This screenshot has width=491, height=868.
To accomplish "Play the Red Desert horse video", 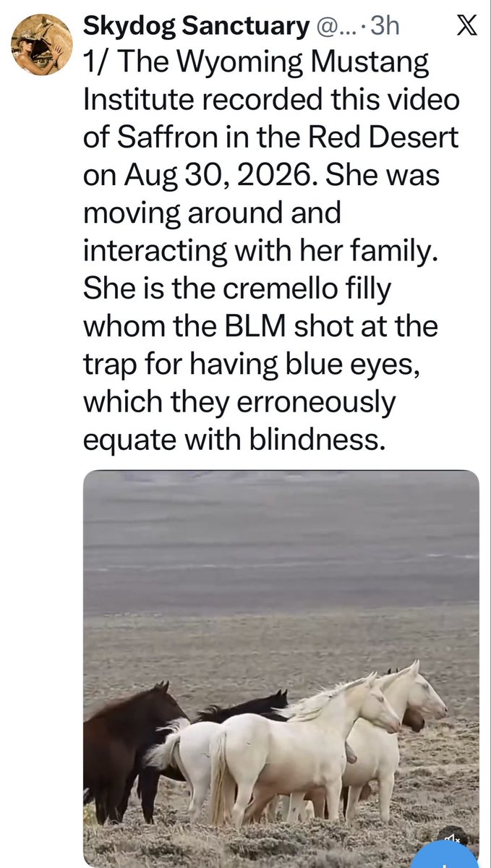I will [281, 668].
